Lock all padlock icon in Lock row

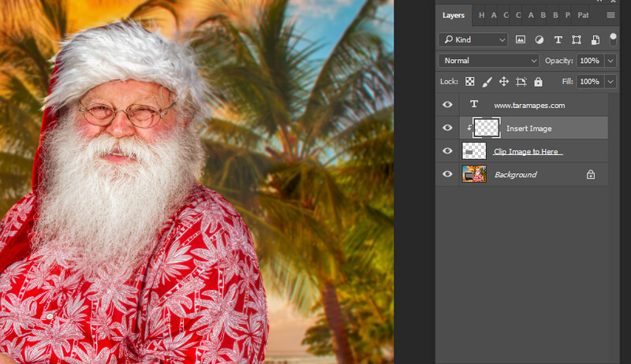pos(538,82)
